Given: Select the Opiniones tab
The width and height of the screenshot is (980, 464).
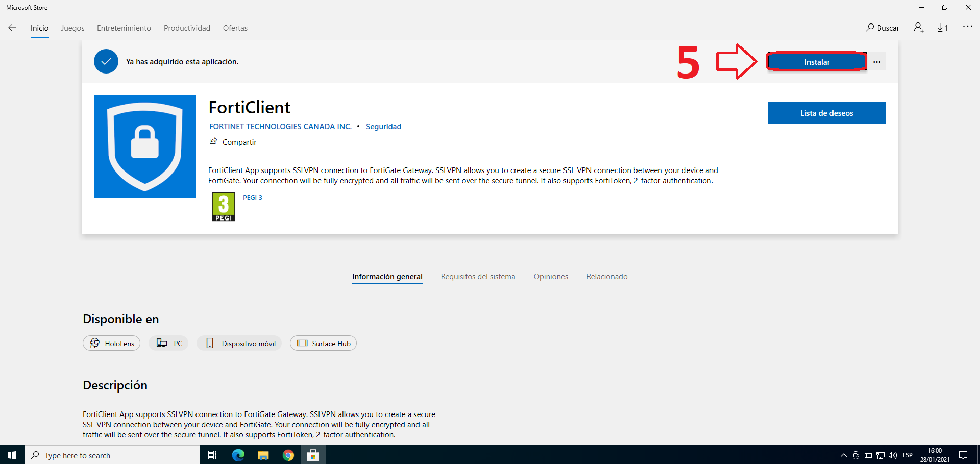Looking at the screenshot, I should 551,277.
